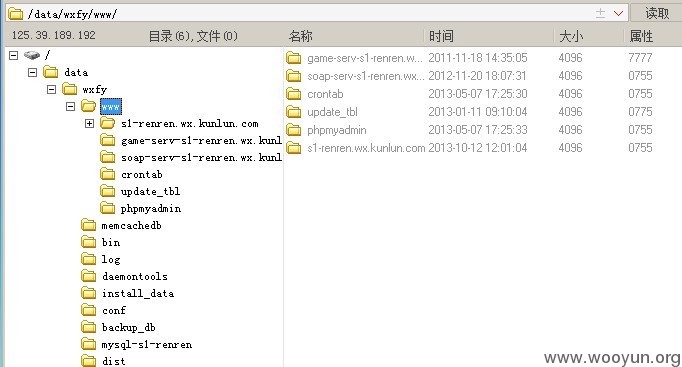Select data folder icon in tree
This screenshot has height=367, width=682.
pyautogui.click(x=51, y=72)
